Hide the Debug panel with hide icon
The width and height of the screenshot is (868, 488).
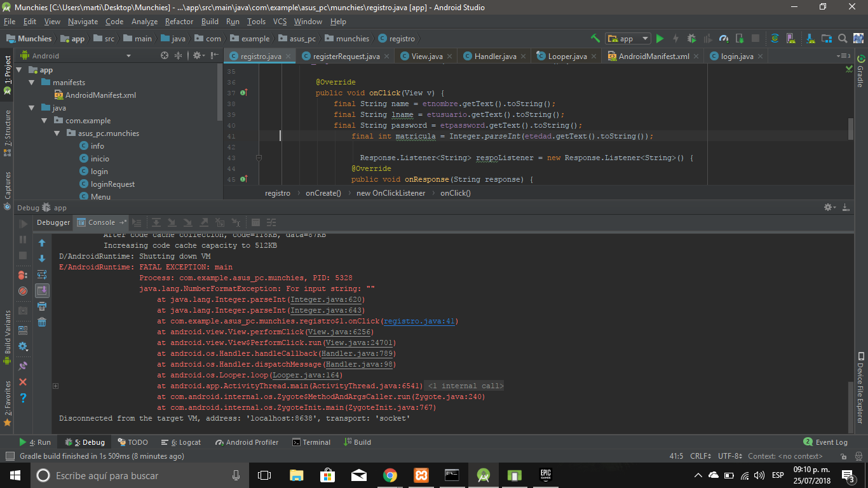(846, 207)
